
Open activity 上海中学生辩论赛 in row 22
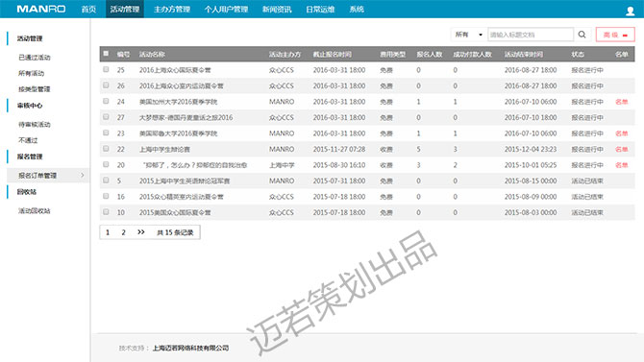click(164, 150)
